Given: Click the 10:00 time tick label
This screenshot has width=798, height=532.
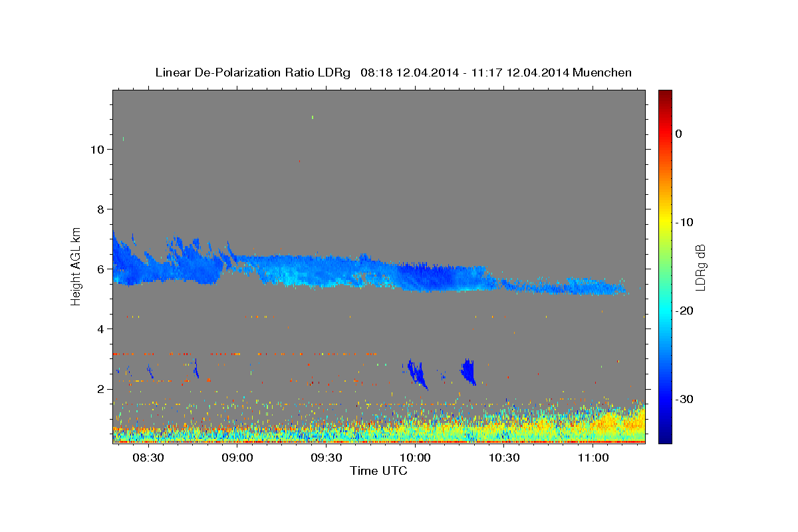Looking at the screenshot, I should 415,458.
